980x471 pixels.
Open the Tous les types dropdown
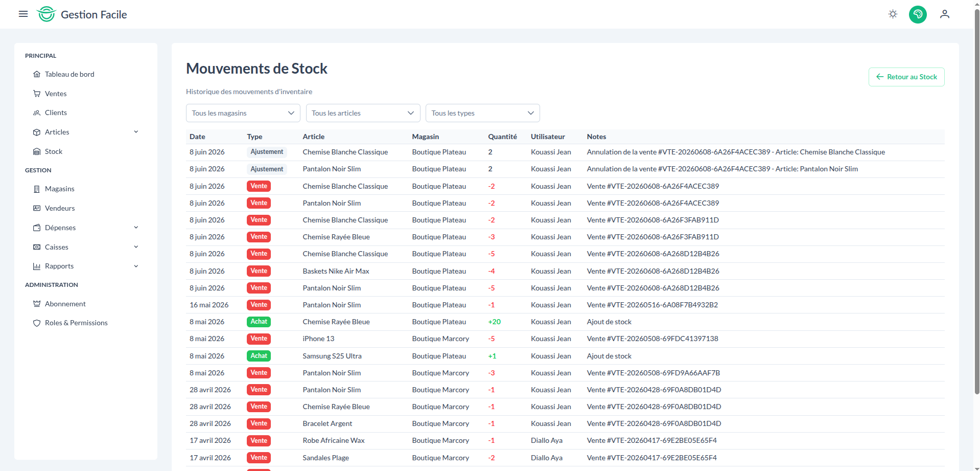click(x=483, y=113)
